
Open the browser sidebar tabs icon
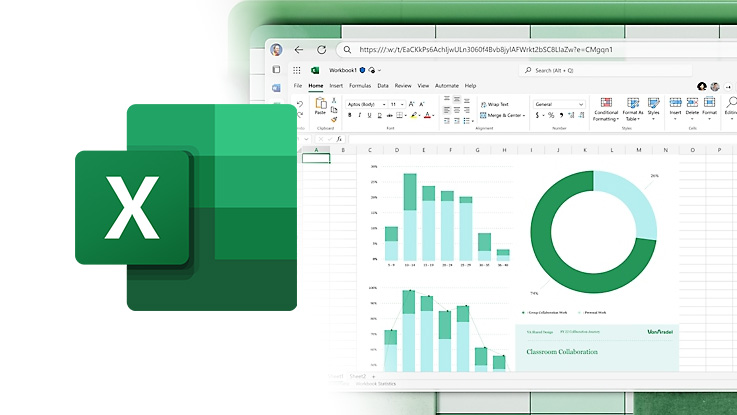tap(276, 70)
